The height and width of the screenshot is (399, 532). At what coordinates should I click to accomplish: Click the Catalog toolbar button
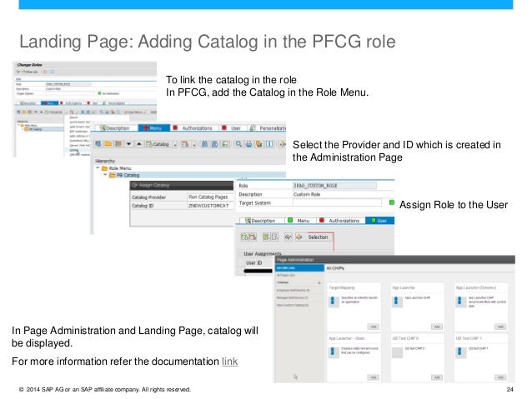click(158, 144)
